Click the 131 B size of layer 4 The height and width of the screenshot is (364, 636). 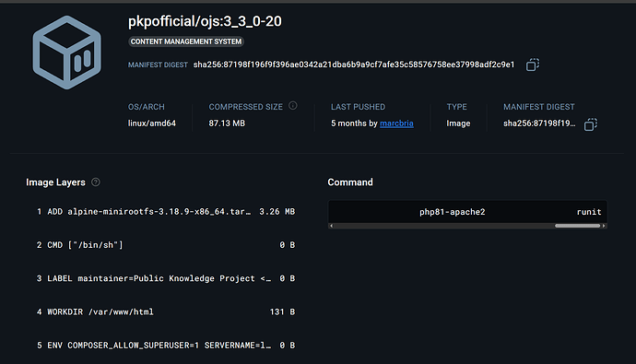point(282,311)
